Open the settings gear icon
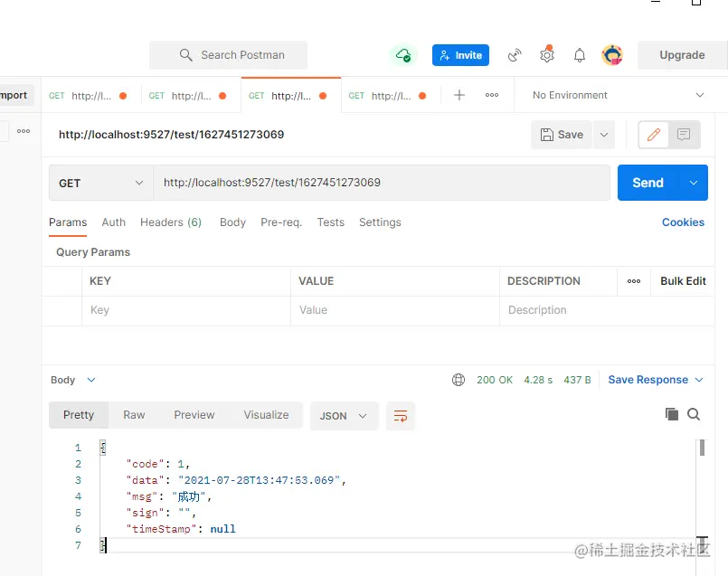Screen dimensions: 728x576 547,55
